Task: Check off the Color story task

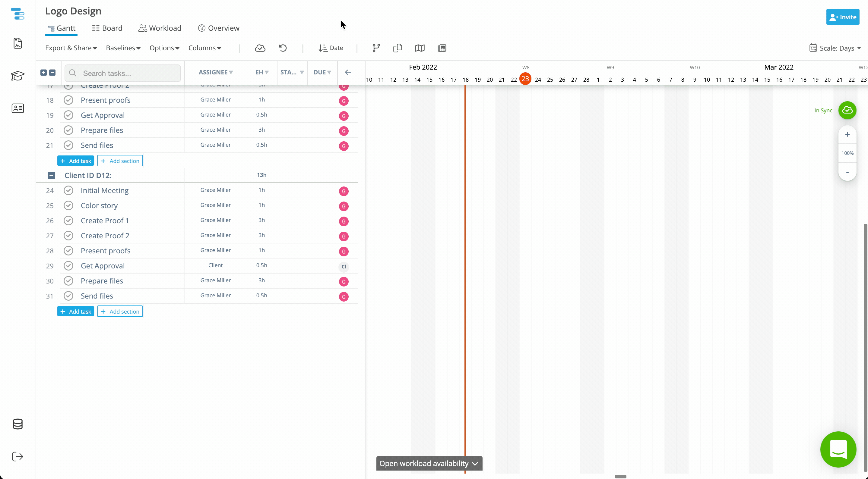Action: click(69, 205)
